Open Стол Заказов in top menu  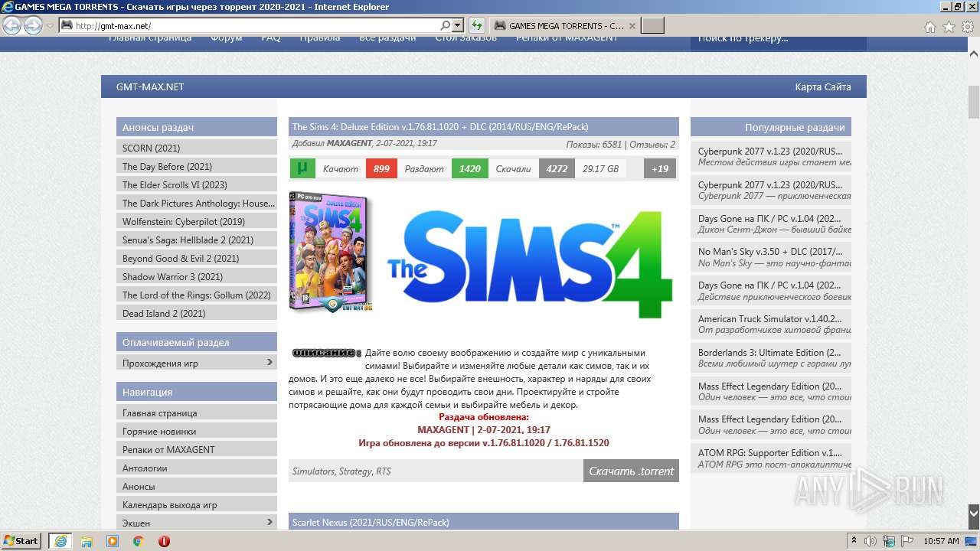465,37
